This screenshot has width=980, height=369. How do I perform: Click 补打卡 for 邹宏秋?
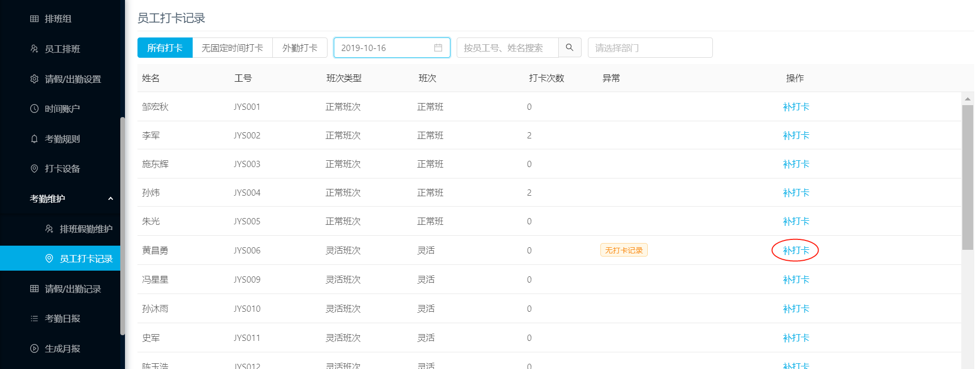click(796, 107)
